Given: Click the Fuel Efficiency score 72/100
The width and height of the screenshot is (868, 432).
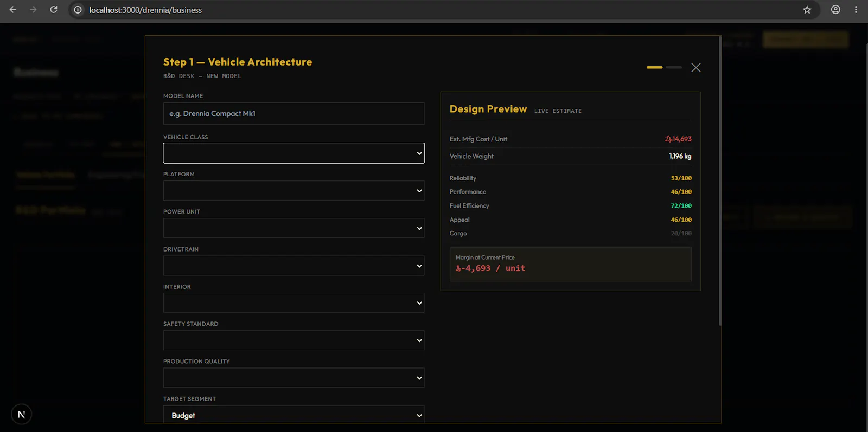Looking at the screenshot, I should pos(681,206).
